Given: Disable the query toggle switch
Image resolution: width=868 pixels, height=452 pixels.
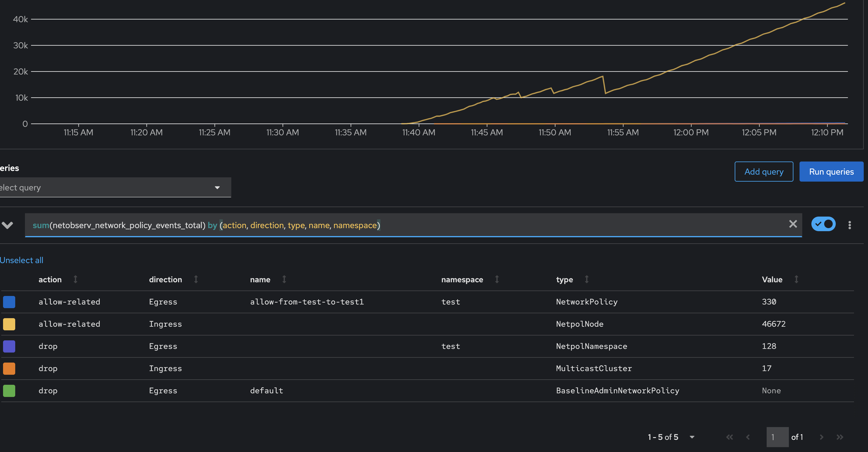Looking at the screenshot, I should click(823, 224).
